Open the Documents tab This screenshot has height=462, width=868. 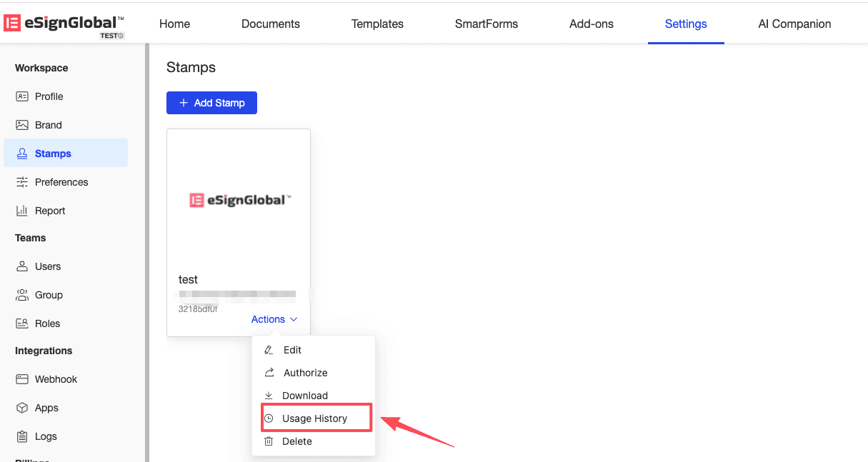coord(271,24)
